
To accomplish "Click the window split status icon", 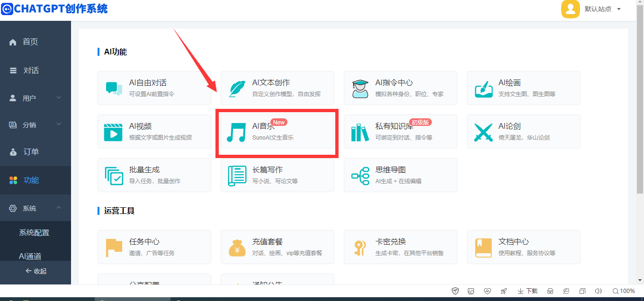I will (582, 291).
